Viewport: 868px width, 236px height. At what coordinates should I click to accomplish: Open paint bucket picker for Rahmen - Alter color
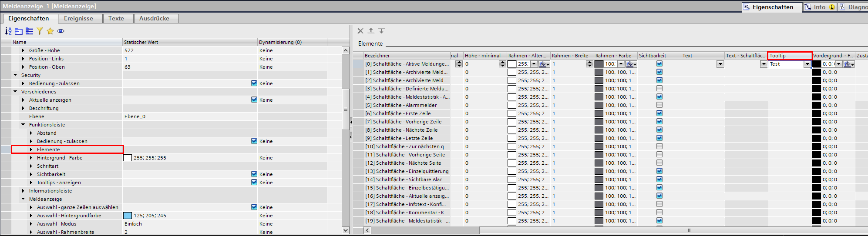[x=544, y=64]
